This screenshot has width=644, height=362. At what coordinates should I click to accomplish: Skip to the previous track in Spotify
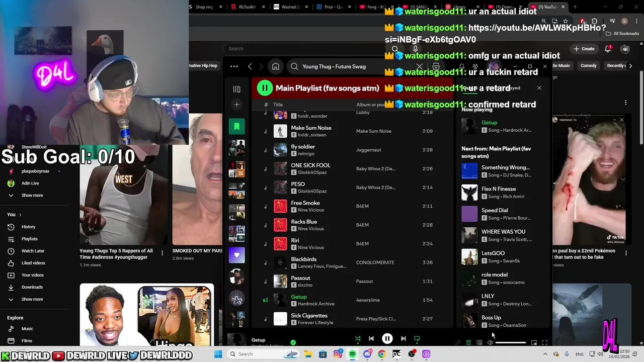click(x=371, y=339)
